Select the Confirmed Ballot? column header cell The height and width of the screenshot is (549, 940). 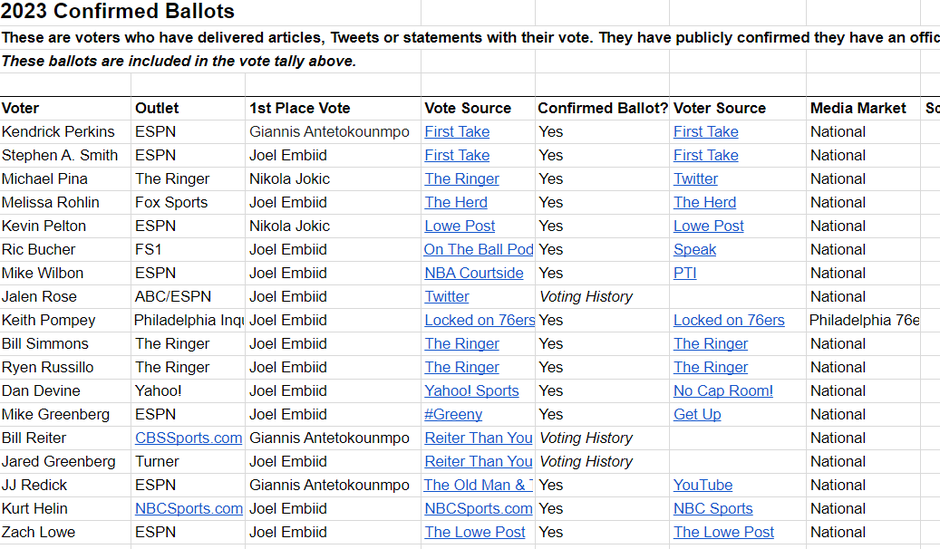tap(602, 108)
